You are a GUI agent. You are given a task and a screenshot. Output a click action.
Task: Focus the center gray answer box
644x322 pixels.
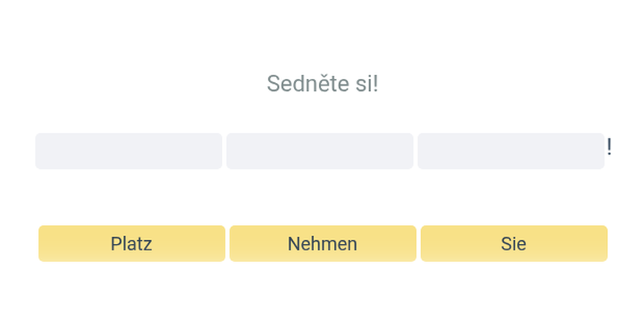(x=320, y=151)
